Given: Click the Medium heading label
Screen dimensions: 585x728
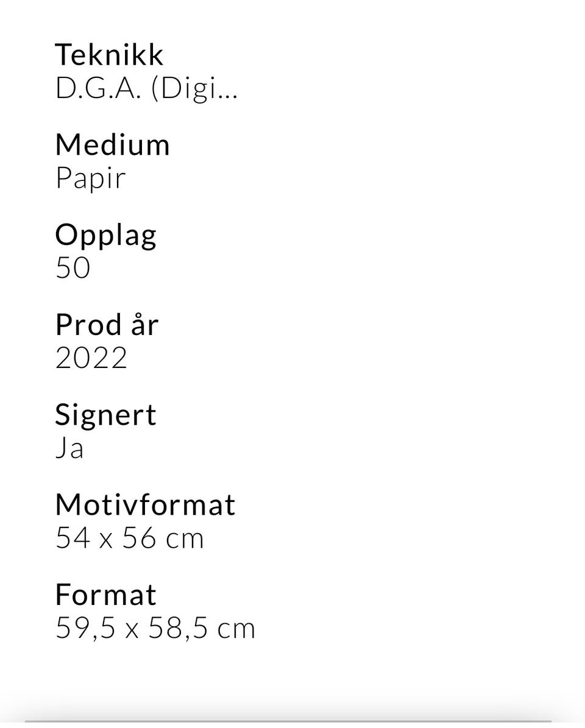Looking at the screenshot, I should pos(112,144).
